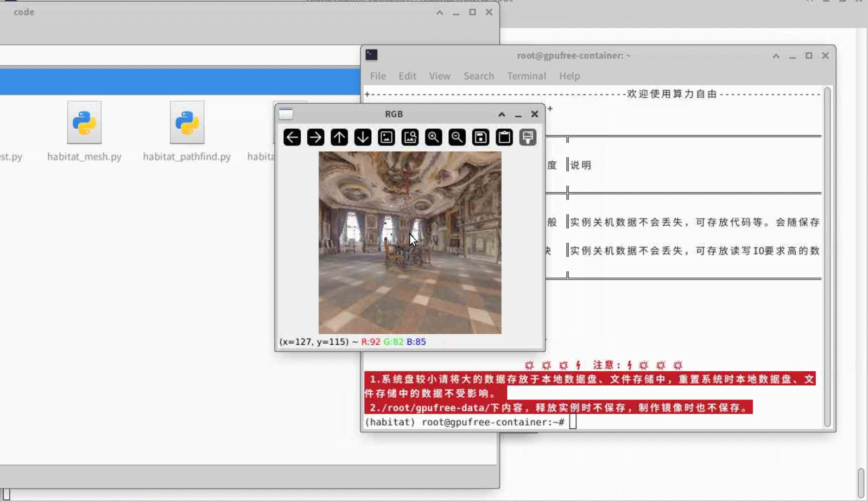
Task: Shade the RGB window with up arrow
Action: click(502, 115)
